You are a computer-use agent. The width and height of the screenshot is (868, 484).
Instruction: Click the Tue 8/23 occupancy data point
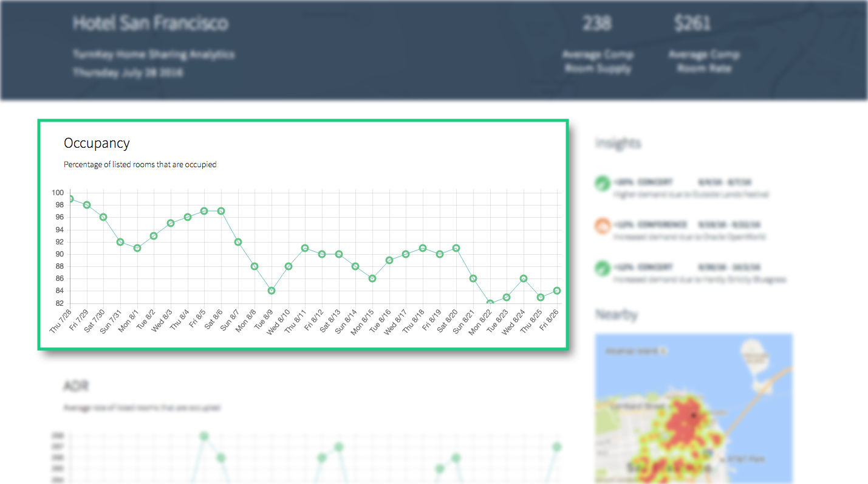tap(507, 297)
